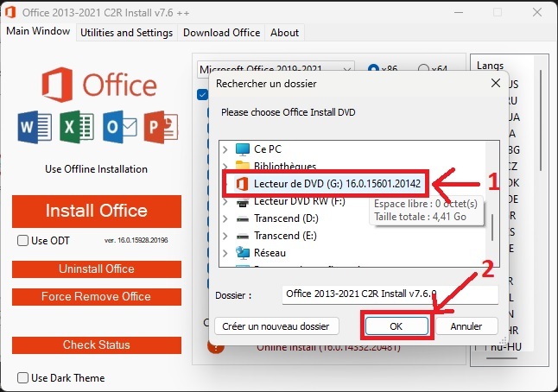Expand the Transcend (E:) tree node
The height and width of the screenshot is (392, 558).
225,237
